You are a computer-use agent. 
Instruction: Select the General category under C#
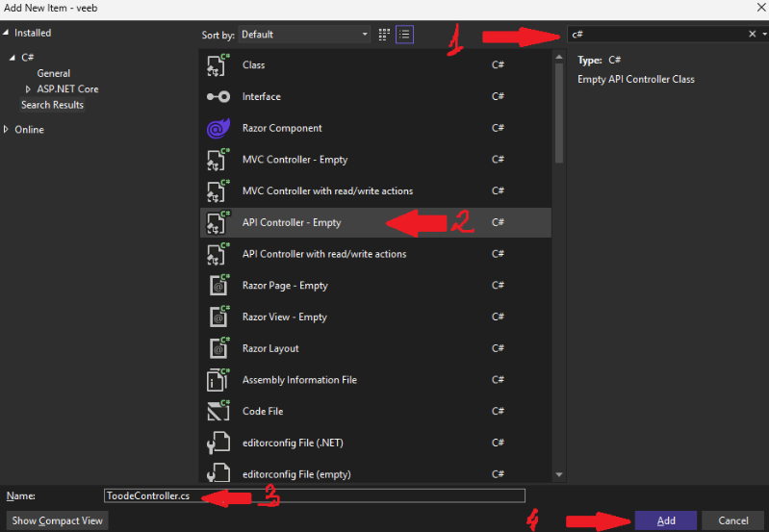(x=53, y=73)
